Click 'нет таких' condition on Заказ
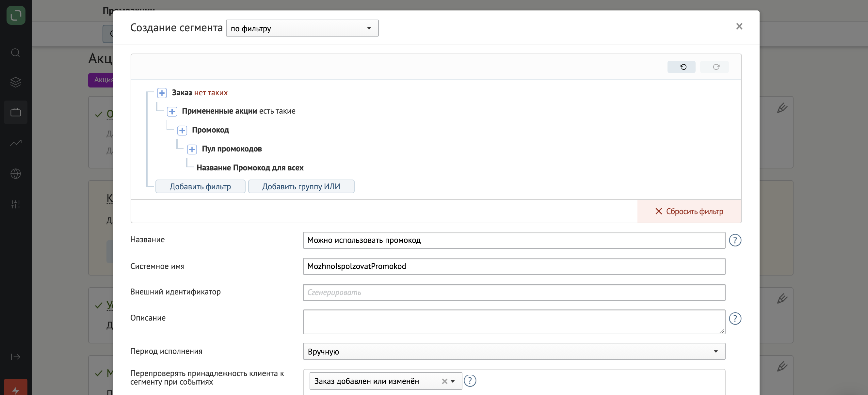 [211, 93]
